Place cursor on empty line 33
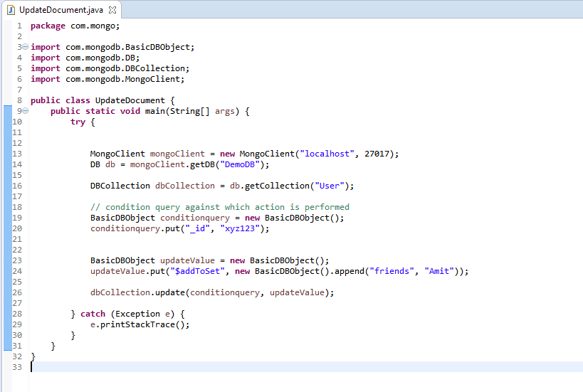 305,367
